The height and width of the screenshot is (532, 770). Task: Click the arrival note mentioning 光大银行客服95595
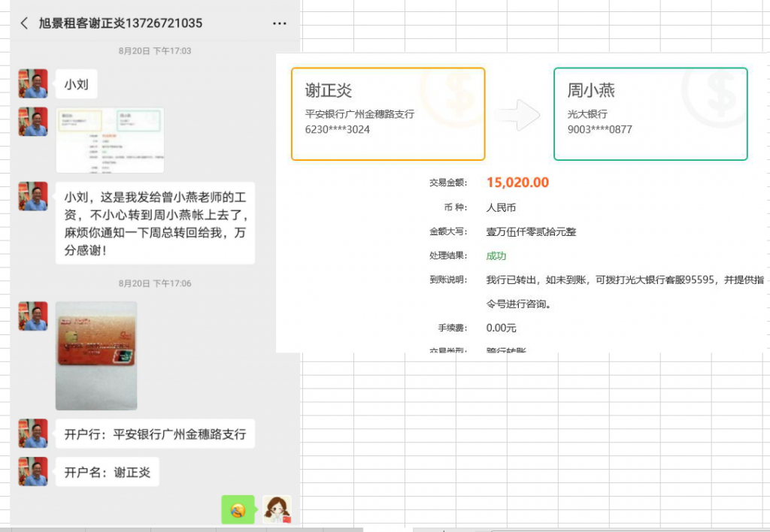point(625,292)
